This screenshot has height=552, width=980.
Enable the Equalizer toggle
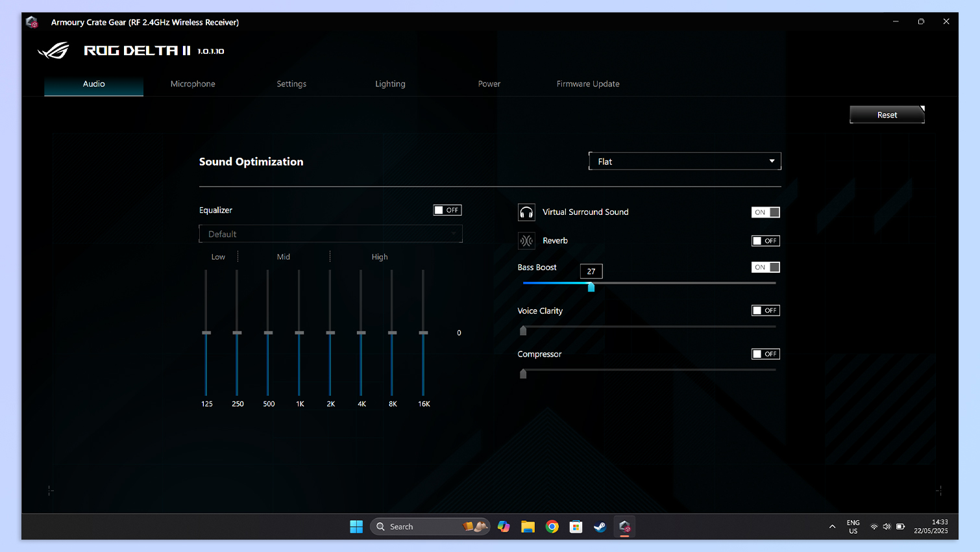tap(447, 210)
